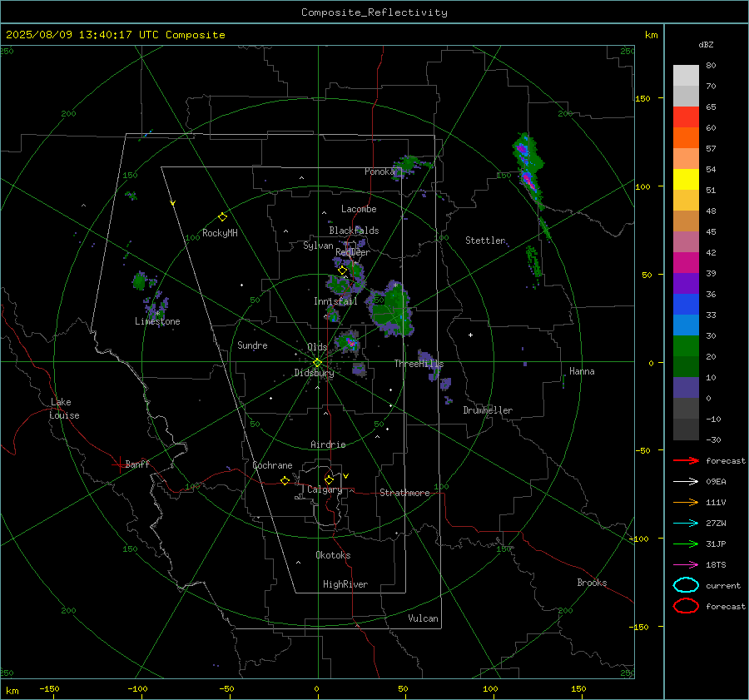Click the Banff town label
Viewport: 749px width, 700px height.
pos(137,464)
